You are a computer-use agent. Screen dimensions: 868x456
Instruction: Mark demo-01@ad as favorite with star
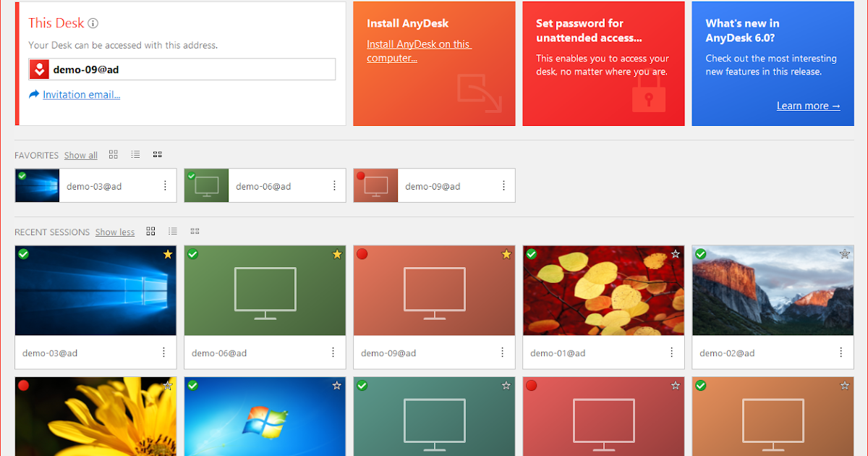(676, 254)
